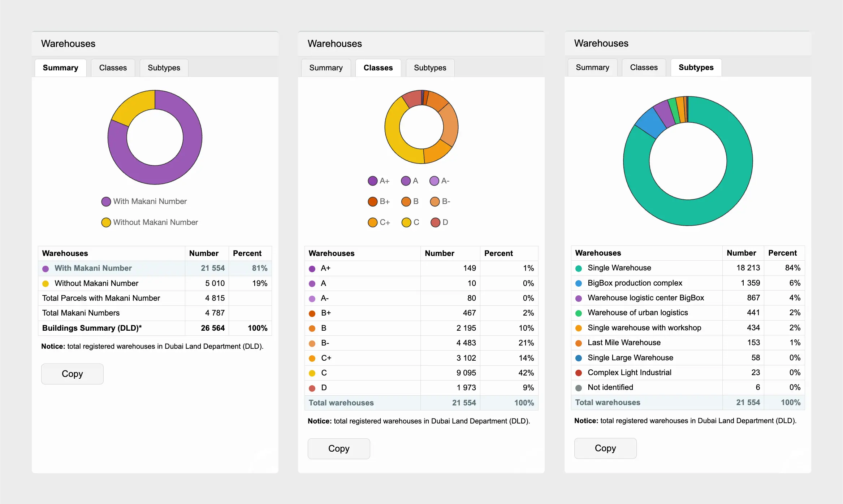The height and width of the screenshot is (504, 843).
Task: Click the B legend circle in Classes chart
Action: tap(406, 201)
